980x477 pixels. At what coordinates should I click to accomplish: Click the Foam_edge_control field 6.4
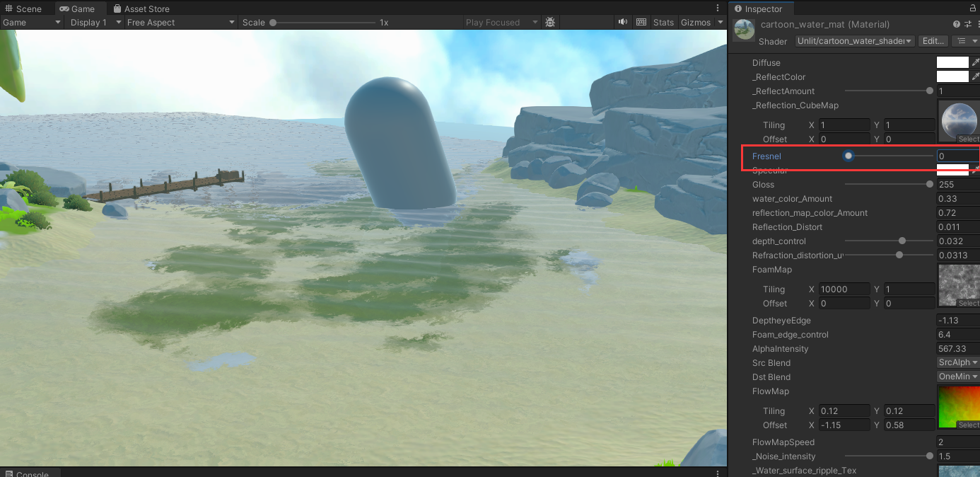958,334
